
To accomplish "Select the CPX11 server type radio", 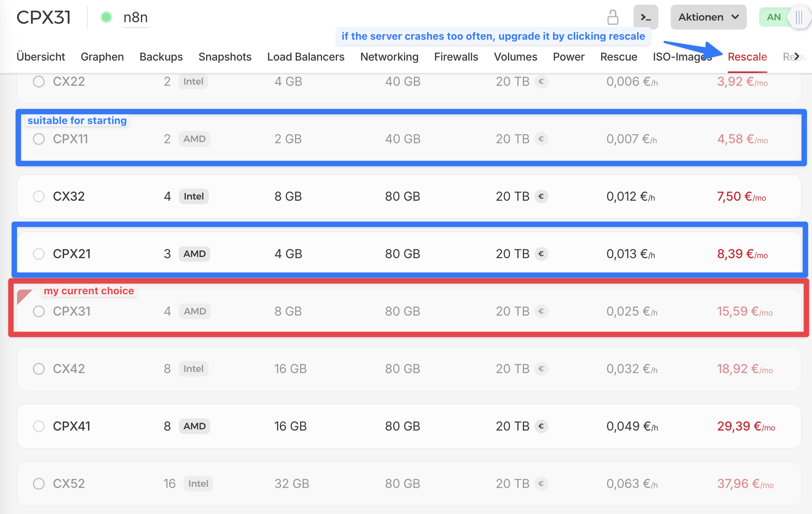I will tap(39, 139).
